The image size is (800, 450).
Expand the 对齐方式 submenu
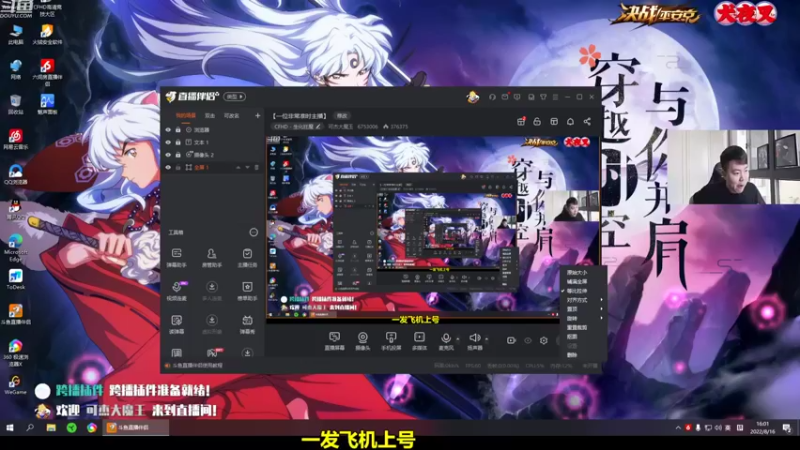pyautogui.click(x=584, y=300)
